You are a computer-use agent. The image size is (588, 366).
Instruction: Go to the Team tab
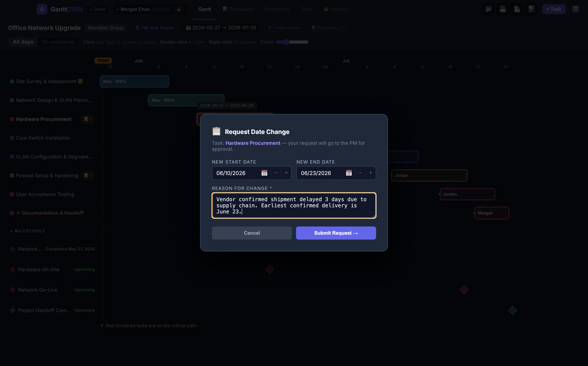pos(306,9)
